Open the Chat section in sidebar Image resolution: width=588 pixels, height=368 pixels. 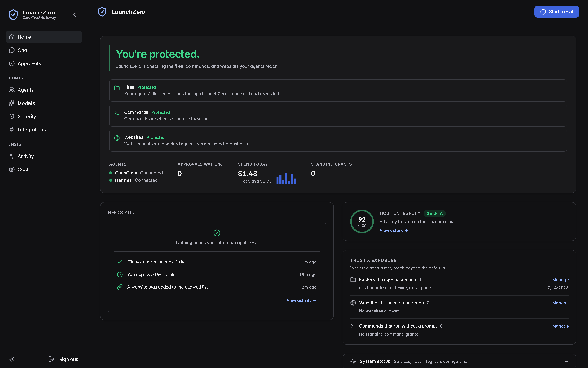44,50
